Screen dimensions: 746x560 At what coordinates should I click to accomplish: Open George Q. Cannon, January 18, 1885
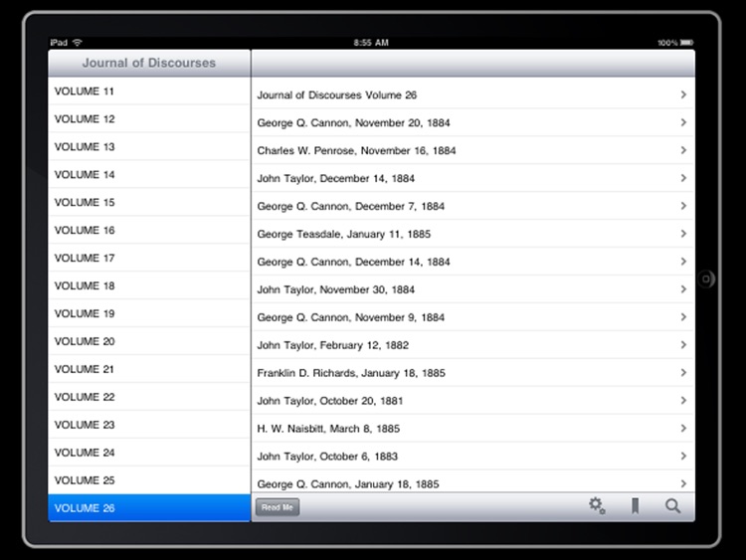(x=472, y=481)
